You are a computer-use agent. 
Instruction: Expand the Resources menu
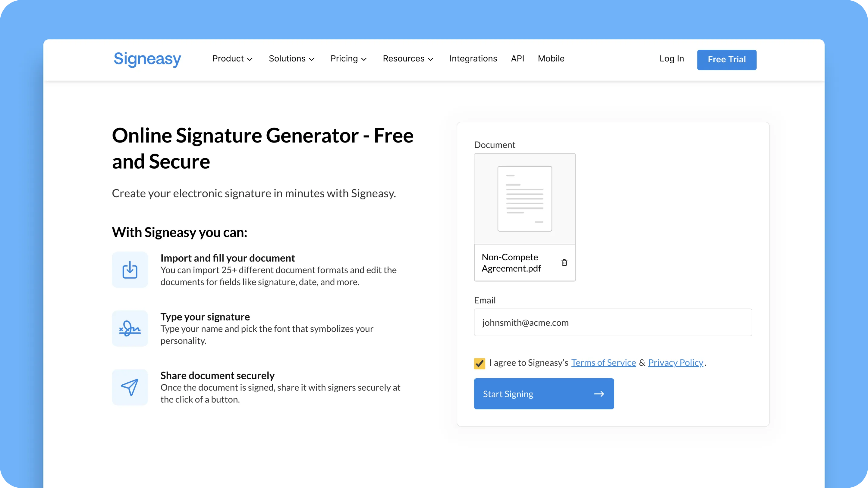coord(408,59)
